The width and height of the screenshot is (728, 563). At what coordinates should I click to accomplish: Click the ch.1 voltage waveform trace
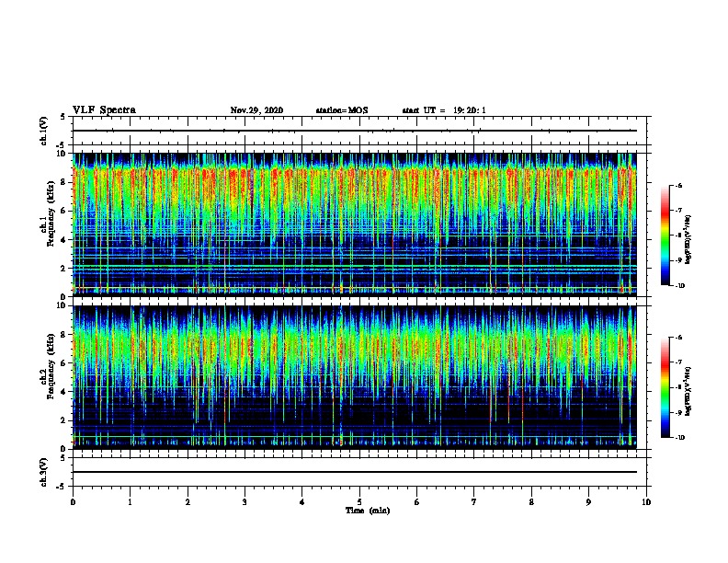pos(354,131)
